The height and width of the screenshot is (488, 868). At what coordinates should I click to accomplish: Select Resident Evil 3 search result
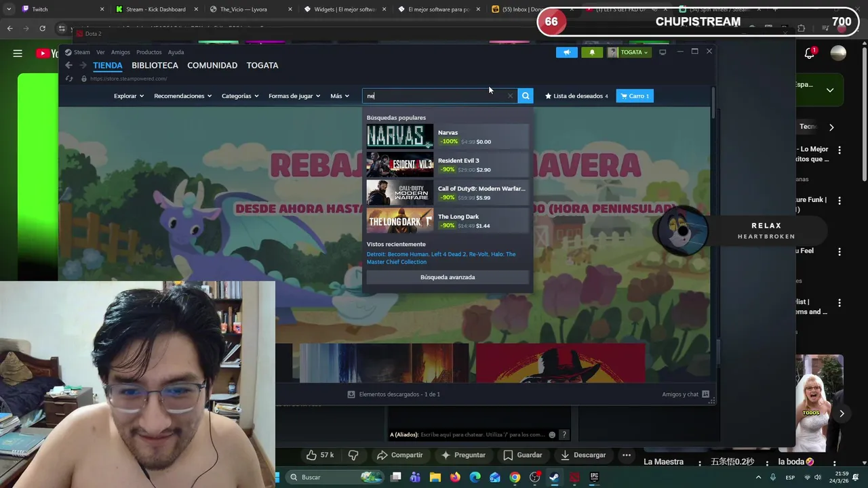448,165
